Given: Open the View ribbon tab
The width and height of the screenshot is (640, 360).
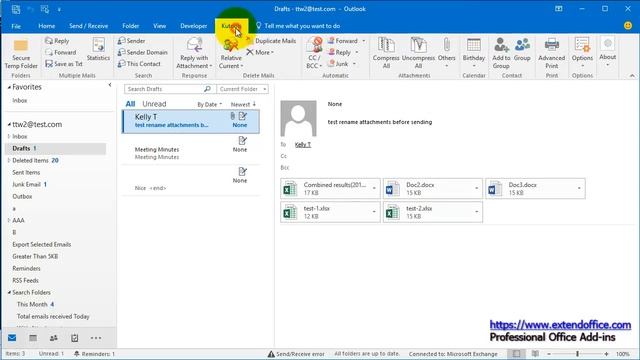Looking at the screenshot, I should [x=160, y=26].
